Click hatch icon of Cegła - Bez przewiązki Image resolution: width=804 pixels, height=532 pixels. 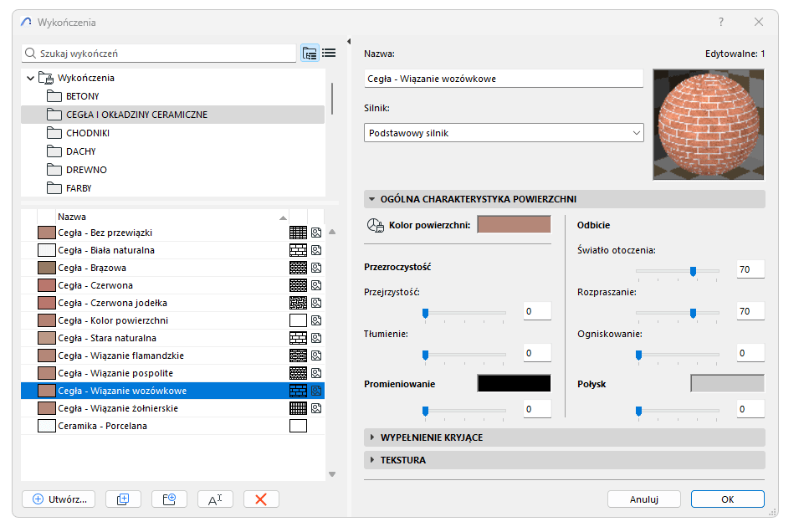pos(298,233)
